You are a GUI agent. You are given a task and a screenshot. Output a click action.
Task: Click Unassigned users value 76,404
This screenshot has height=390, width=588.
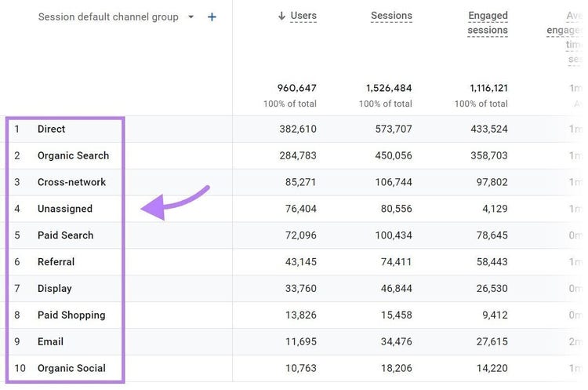click(x=301, y=209)
